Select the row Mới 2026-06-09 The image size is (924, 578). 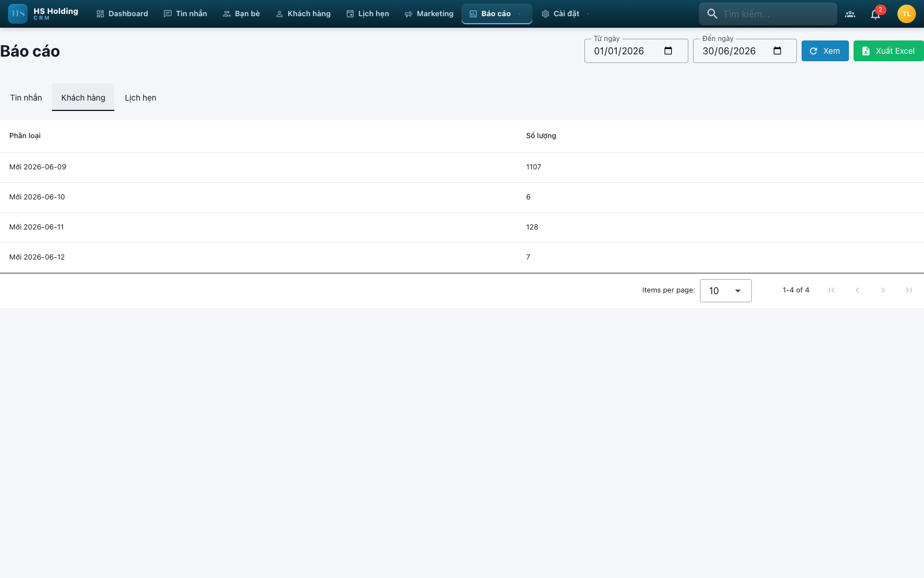[462, 167]
